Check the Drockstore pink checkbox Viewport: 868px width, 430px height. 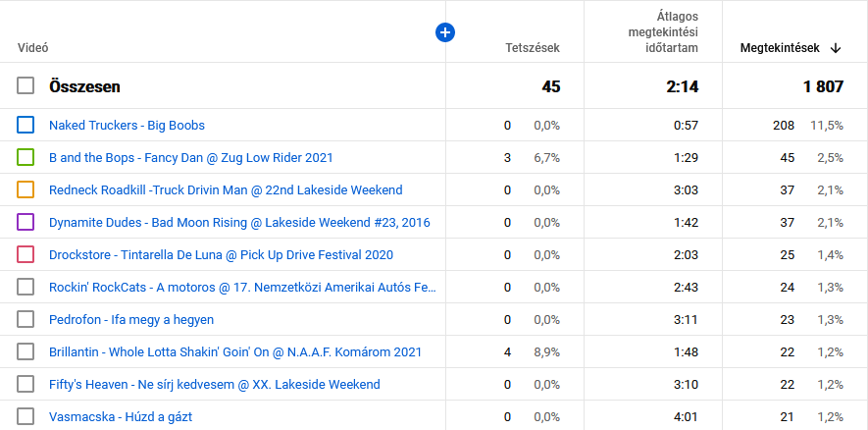(26, 255)
